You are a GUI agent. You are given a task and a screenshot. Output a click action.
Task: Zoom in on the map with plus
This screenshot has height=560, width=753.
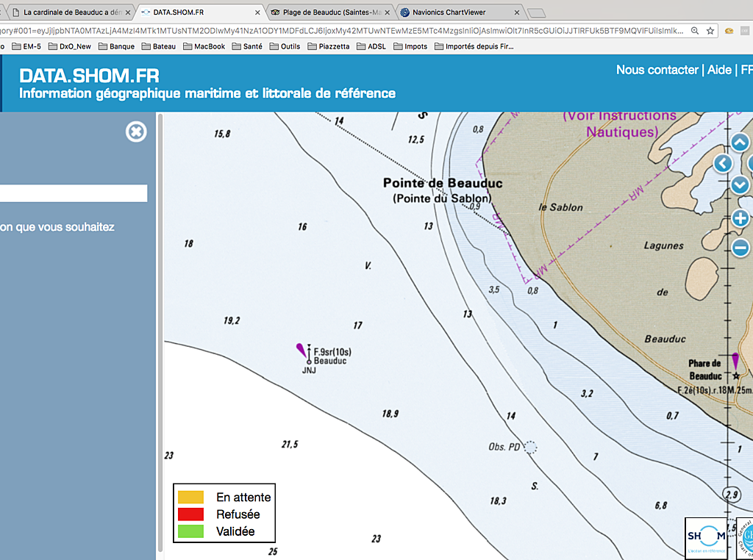[x=740, y=218]
